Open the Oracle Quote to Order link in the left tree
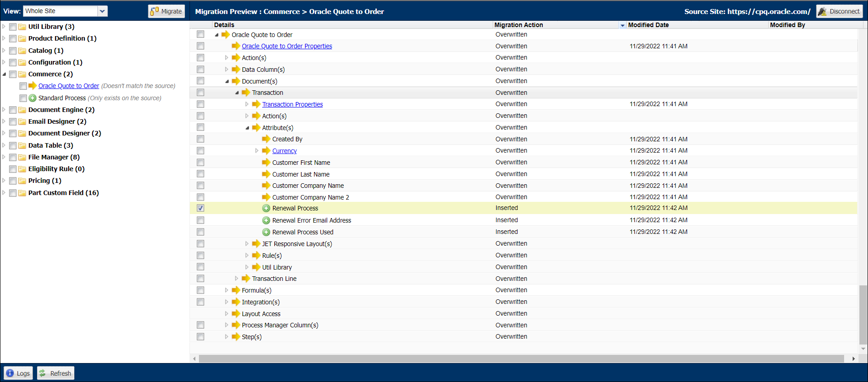 tap(69, 86)
